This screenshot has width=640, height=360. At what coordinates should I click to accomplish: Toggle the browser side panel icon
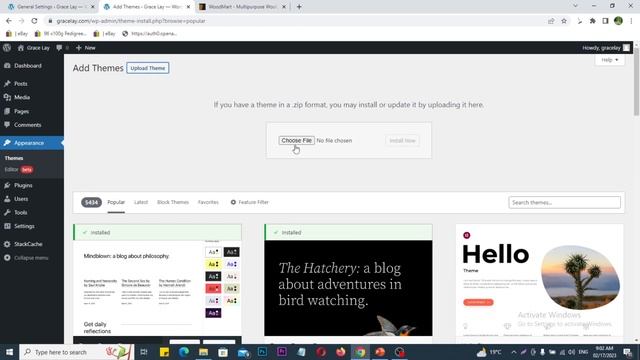[x=605, y=21]
